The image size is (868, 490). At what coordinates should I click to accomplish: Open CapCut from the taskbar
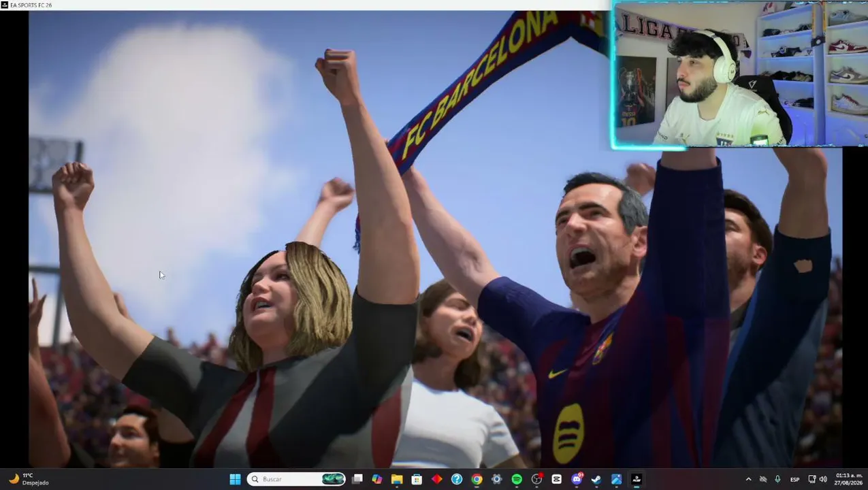pos(556,479)
